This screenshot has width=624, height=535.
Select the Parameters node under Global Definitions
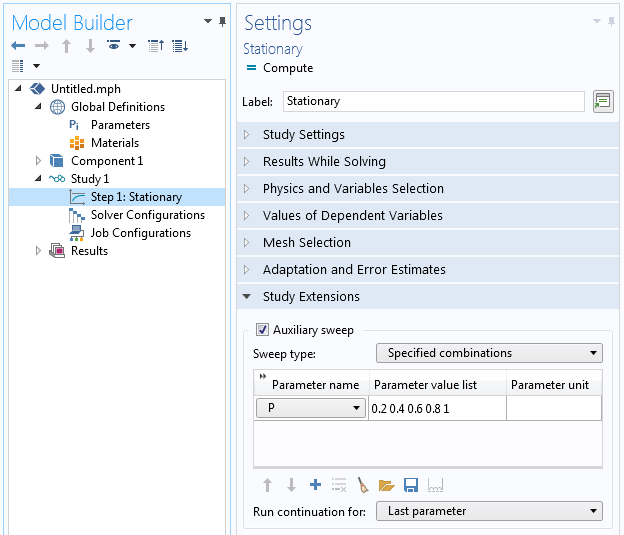point(120,125)
